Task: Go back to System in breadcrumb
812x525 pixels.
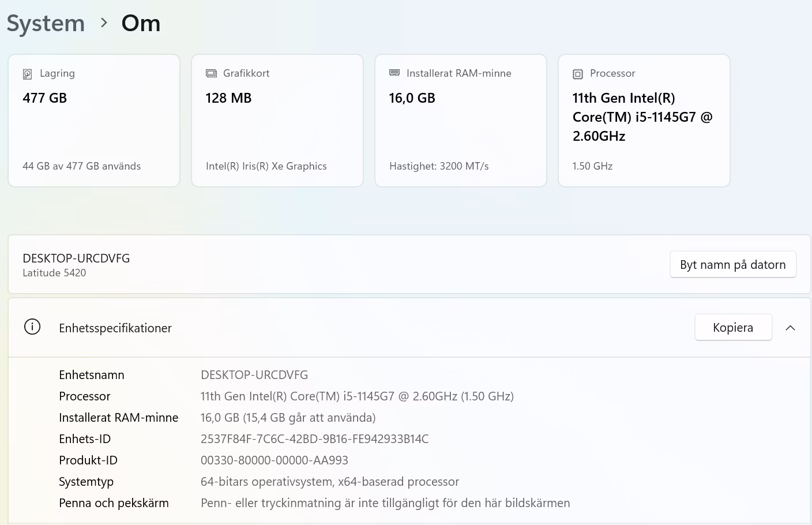Action: (x=46, y=23)
